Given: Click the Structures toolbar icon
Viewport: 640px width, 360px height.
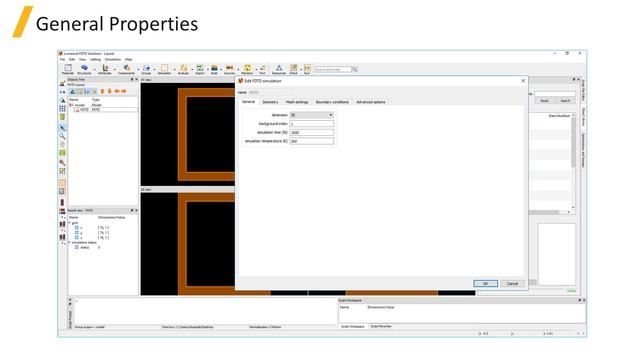Looking at the screenshot, I should pyautogui.click(x=84, y=69).
